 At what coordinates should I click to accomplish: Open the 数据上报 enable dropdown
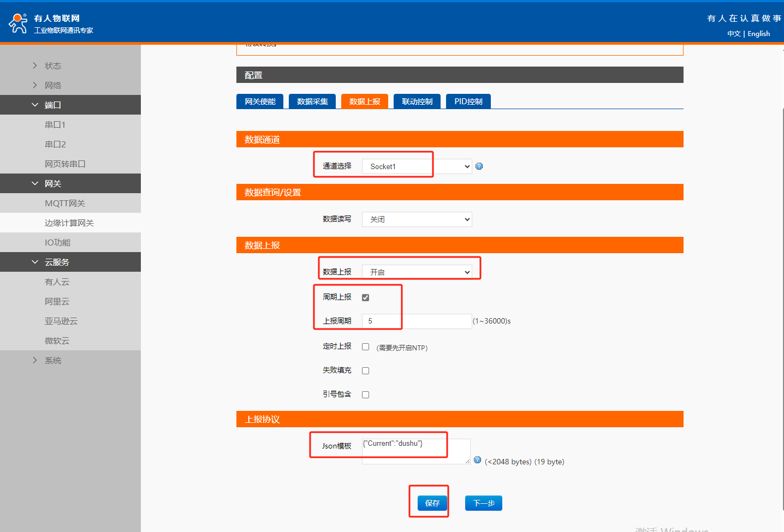tap(417, 272)
